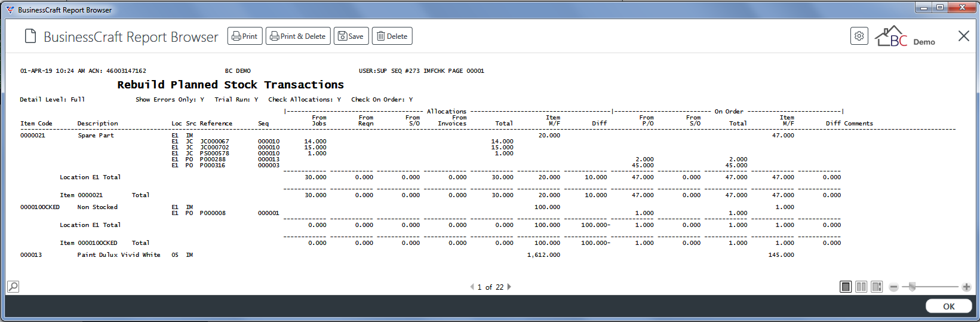Click 'USER:SUP SEQ #273' header text
The width and height of the screenshot is (980, 322).
coord(389,71)
